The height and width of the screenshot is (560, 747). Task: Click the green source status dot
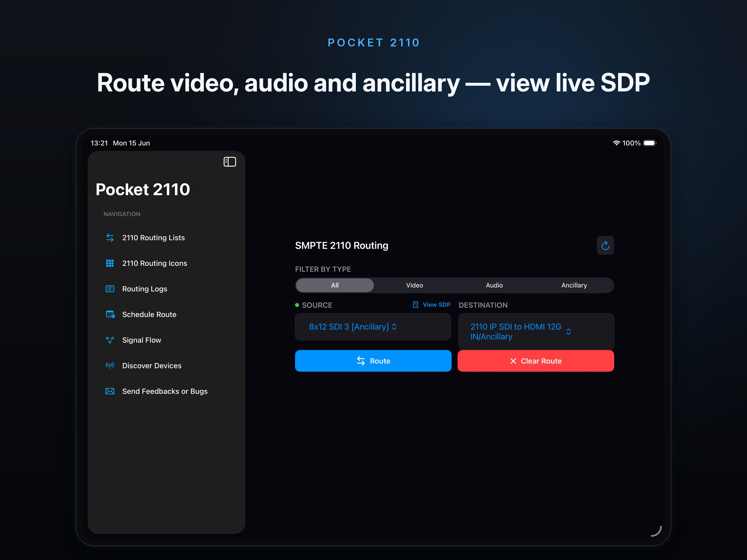[x=297, y=305]
